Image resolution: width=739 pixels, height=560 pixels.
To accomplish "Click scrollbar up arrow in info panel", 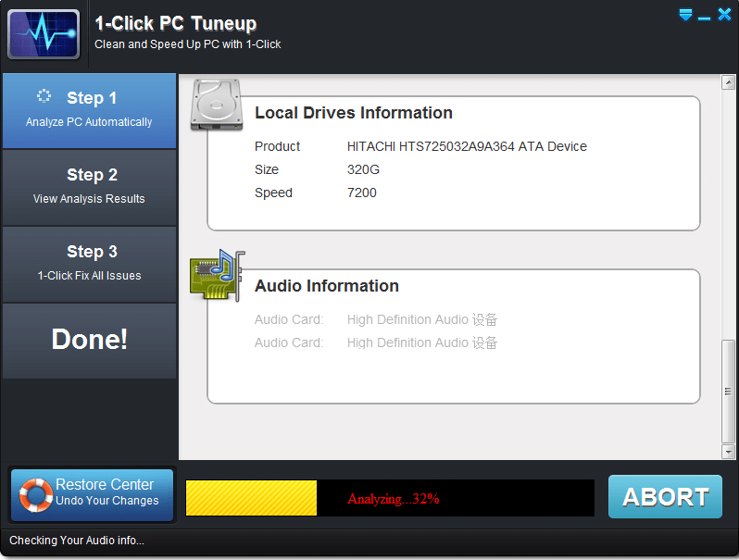I will (x=728, y=82).
